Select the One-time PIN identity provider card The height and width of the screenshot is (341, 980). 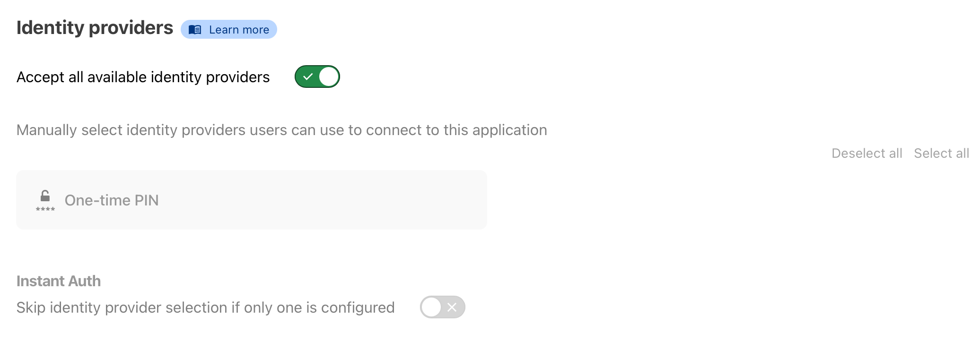(x=252, y=200)
